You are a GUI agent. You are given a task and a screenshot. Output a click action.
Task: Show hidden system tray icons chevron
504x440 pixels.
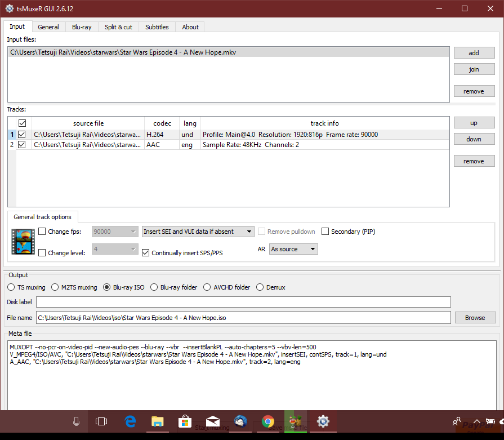(476, 421)
